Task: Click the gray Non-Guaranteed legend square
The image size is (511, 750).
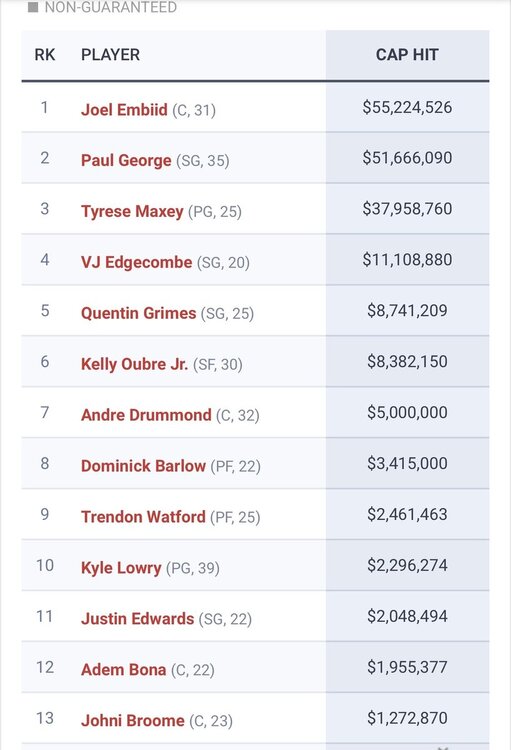Action: 33,7
